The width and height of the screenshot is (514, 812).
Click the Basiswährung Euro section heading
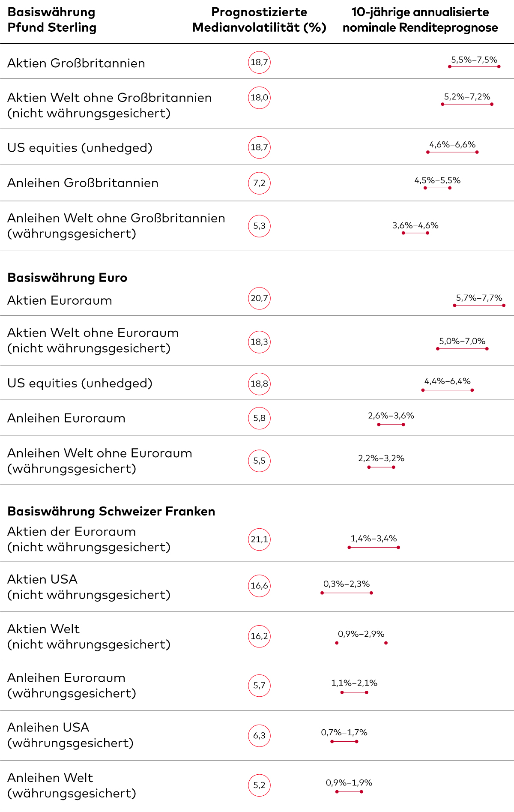pyautogui.click(x=67, y=278)
